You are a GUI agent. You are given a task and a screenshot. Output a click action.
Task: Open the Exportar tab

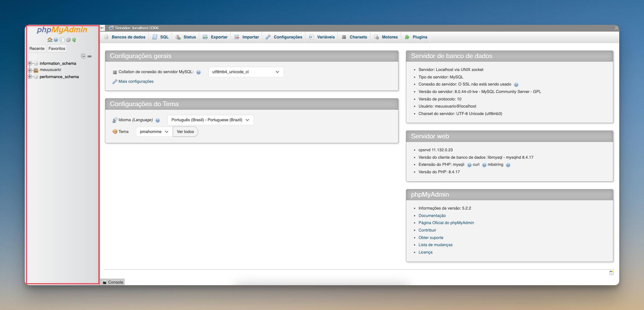click(215, 37)
